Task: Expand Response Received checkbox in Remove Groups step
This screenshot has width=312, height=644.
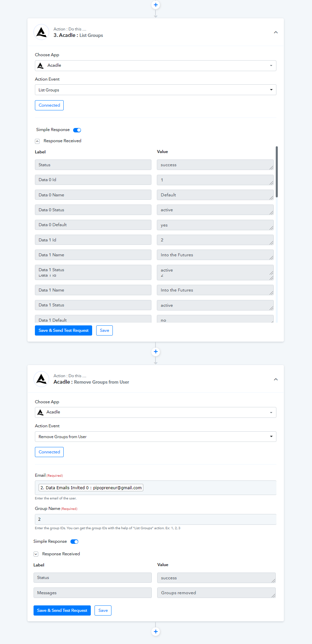Action: (36, 554)
